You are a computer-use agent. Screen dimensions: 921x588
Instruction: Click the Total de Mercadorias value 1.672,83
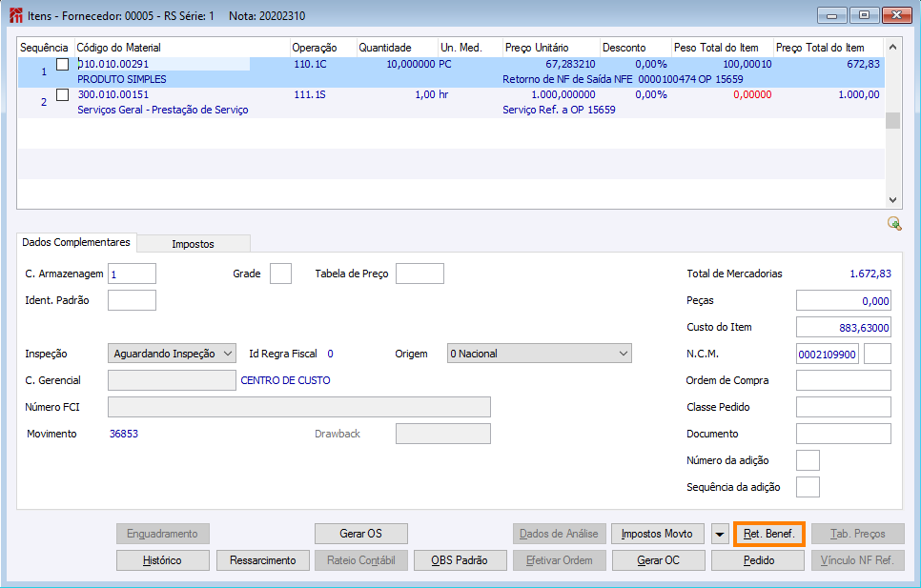click(x=870, y=274)
